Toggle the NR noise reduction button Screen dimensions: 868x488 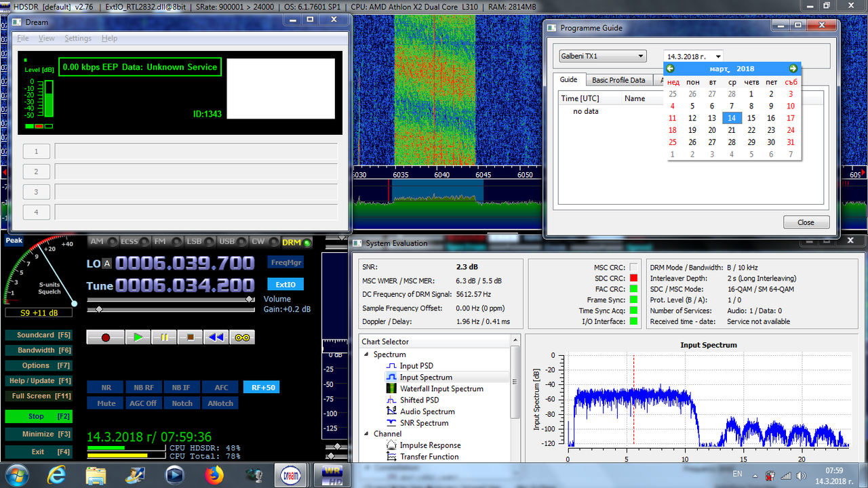pos(106,388)
